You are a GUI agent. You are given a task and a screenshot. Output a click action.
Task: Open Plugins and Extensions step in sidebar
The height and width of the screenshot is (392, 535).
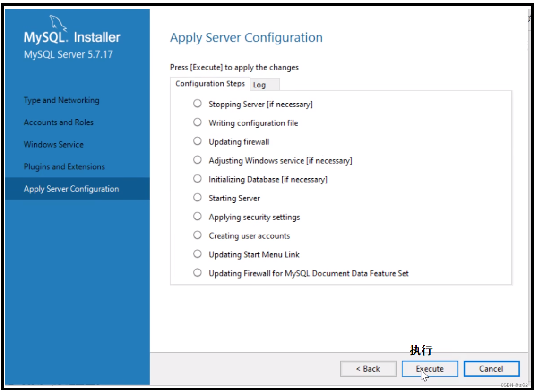click(x=64, y=166)
